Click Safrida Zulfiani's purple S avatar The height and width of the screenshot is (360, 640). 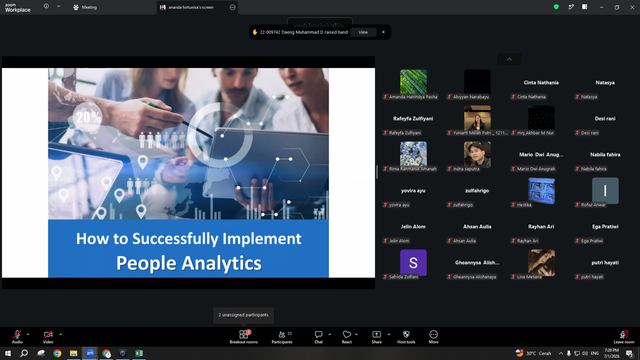coord(413,262)
